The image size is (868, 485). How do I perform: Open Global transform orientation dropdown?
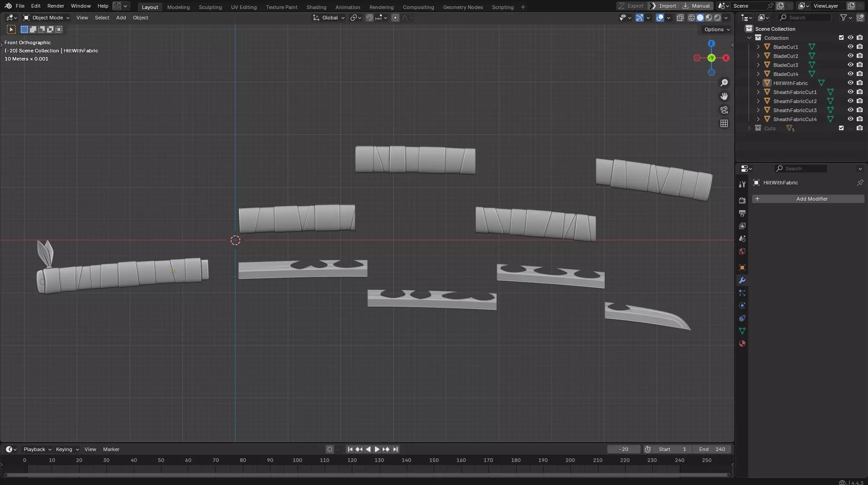click(x=329, y=18)
